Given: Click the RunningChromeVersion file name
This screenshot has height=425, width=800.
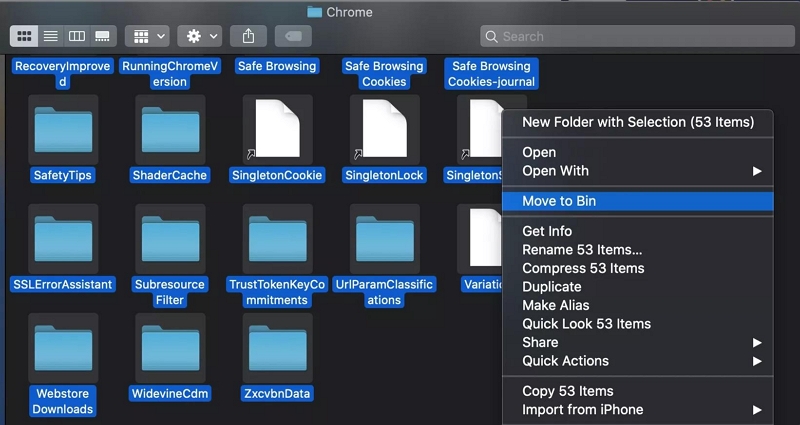Looking at the screenshot, I should point(170,73).
